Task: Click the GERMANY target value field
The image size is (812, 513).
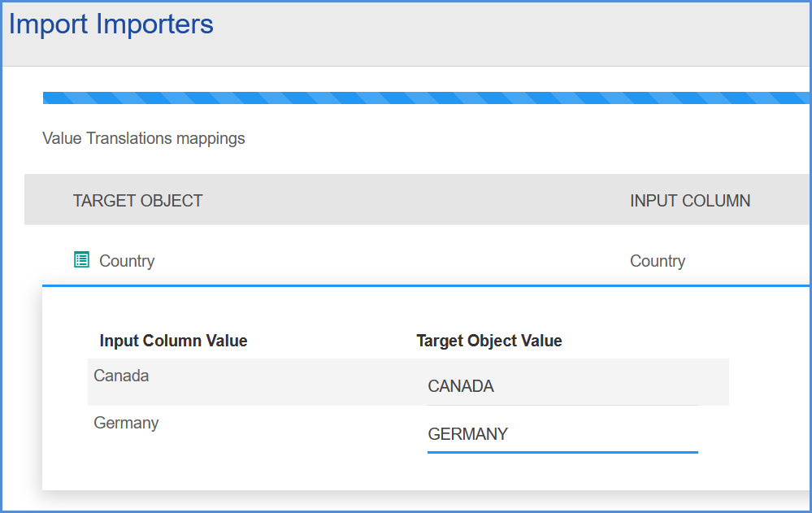Action: click(562, 434)
